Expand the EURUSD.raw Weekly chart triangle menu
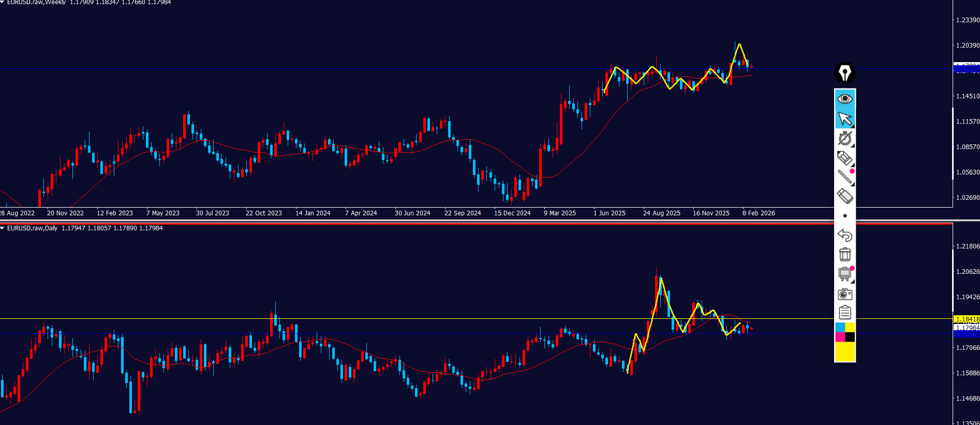Screen dimensions: 980x425 click(x=3, y=3)
